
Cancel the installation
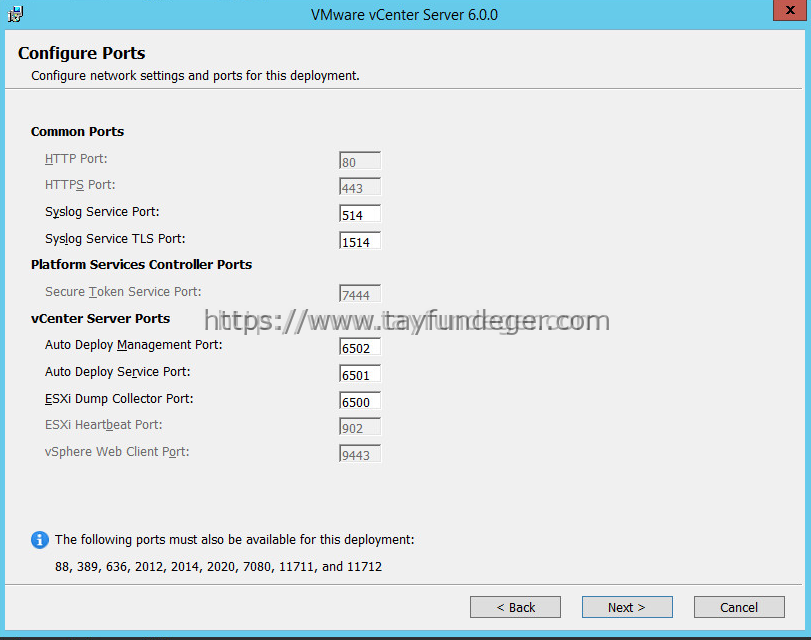click(739, 607)
